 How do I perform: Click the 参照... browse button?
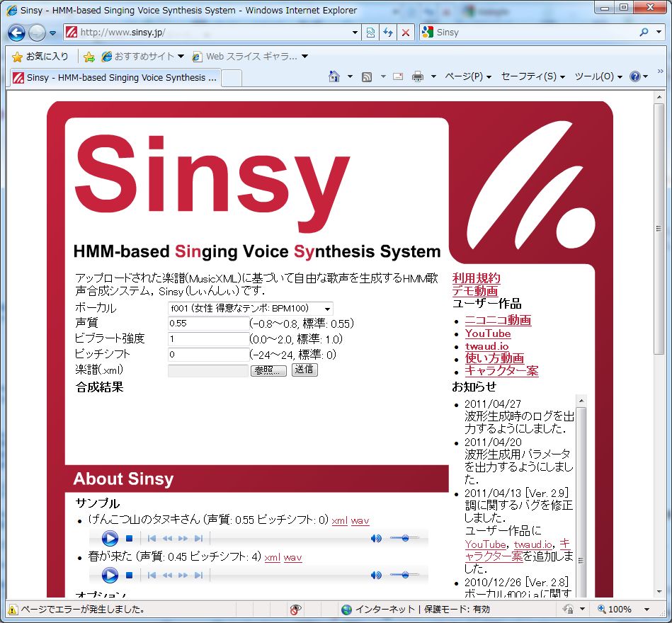tap(268, 370)
